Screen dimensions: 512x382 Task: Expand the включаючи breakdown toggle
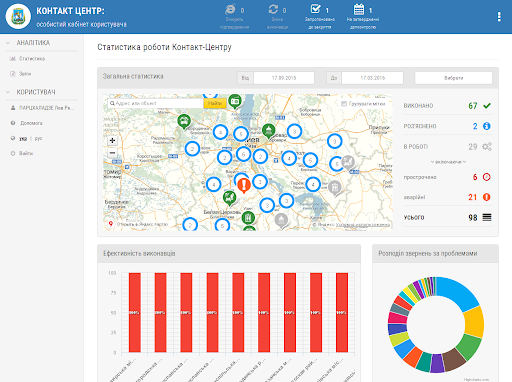(448, 162)
